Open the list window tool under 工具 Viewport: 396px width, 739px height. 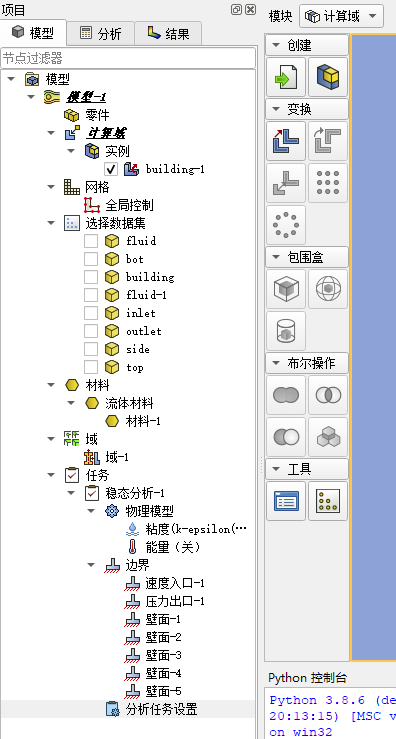[x=286, y=501]
